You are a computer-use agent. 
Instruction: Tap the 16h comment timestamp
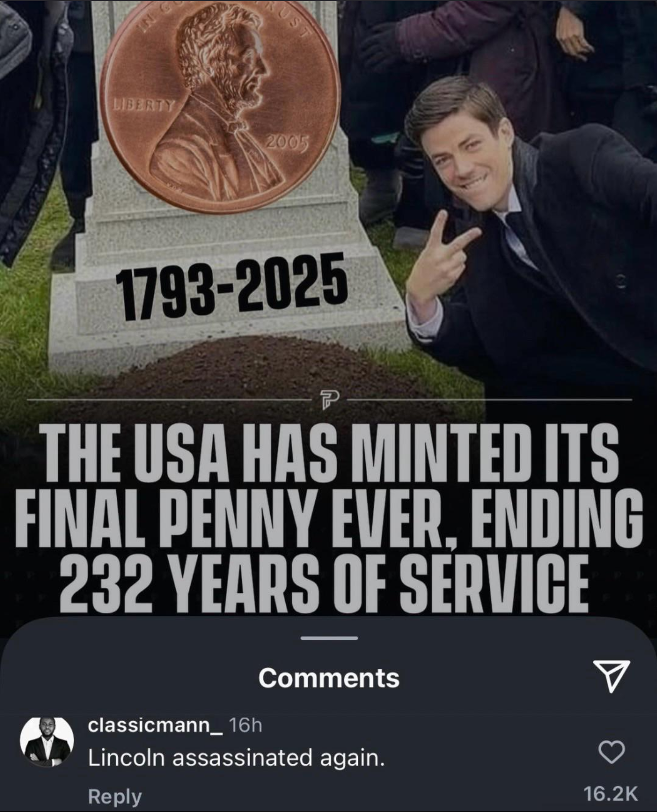246,725
